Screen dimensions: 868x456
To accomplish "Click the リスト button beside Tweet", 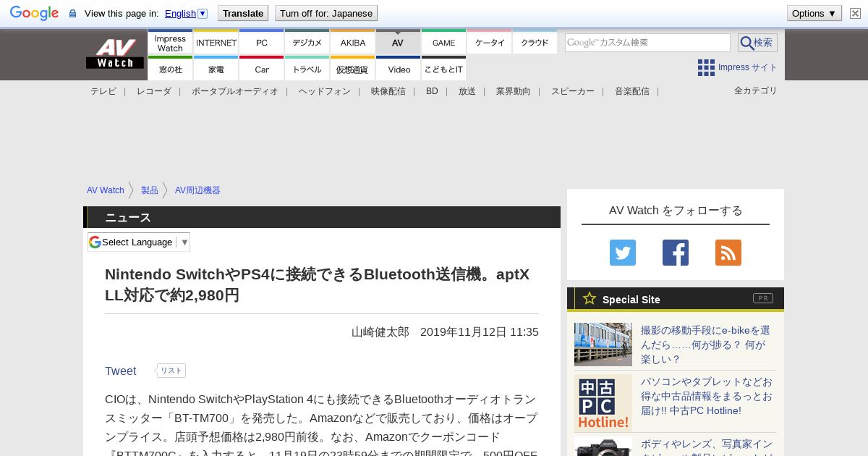I will click(171, 371).
